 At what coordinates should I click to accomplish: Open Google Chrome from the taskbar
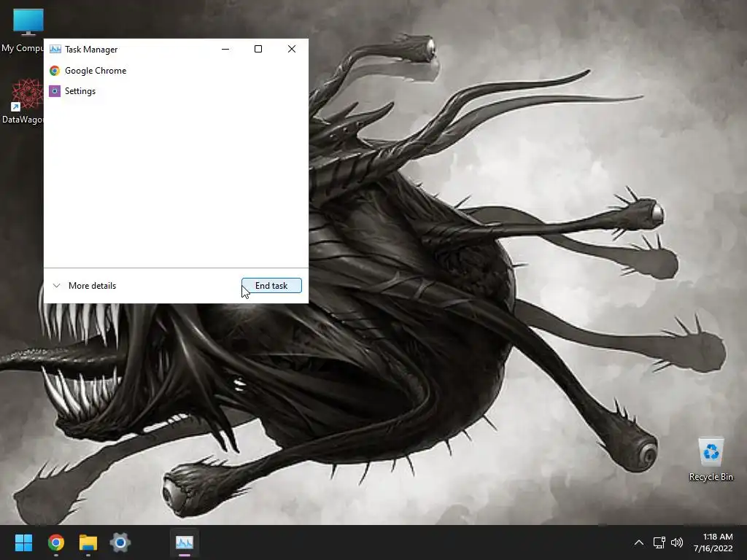click(x=55, y=542)
